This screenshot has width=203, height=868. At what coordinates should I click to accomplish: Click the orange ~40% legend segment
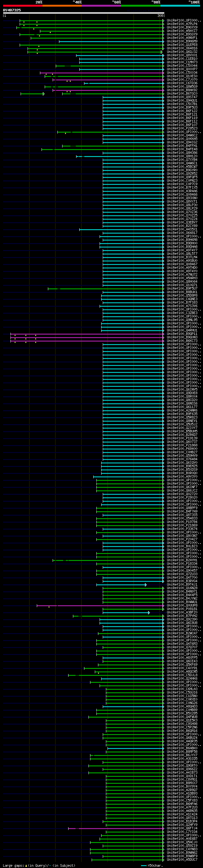pyautogui.click(x=62, y=6)
